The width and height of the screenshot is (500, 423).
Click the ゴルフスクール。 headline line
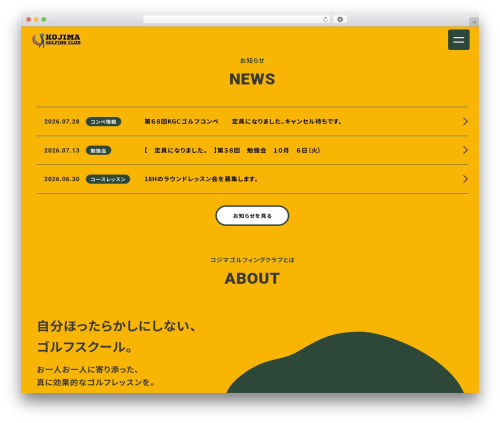(x=85, y=347)
